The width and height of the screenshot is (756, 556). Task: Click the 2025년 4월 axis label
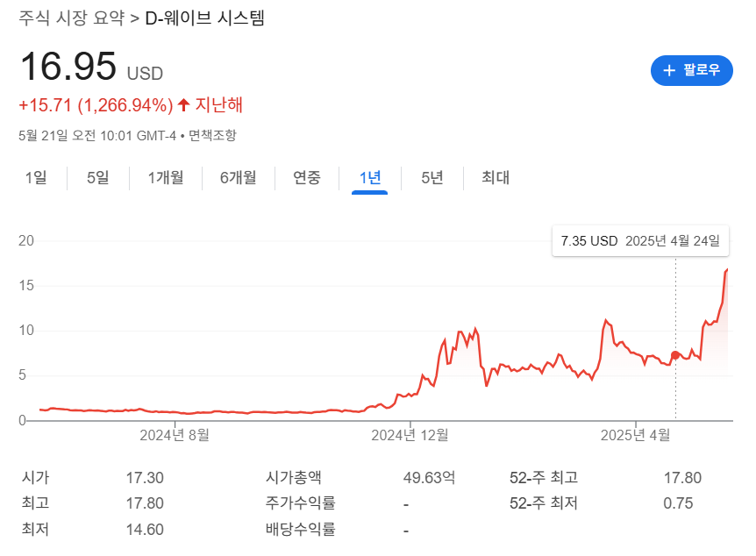point(636,436)
